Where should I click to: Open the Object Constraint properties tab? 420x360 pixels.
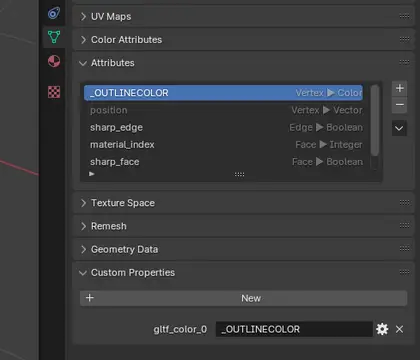click(x=54, y=13)
